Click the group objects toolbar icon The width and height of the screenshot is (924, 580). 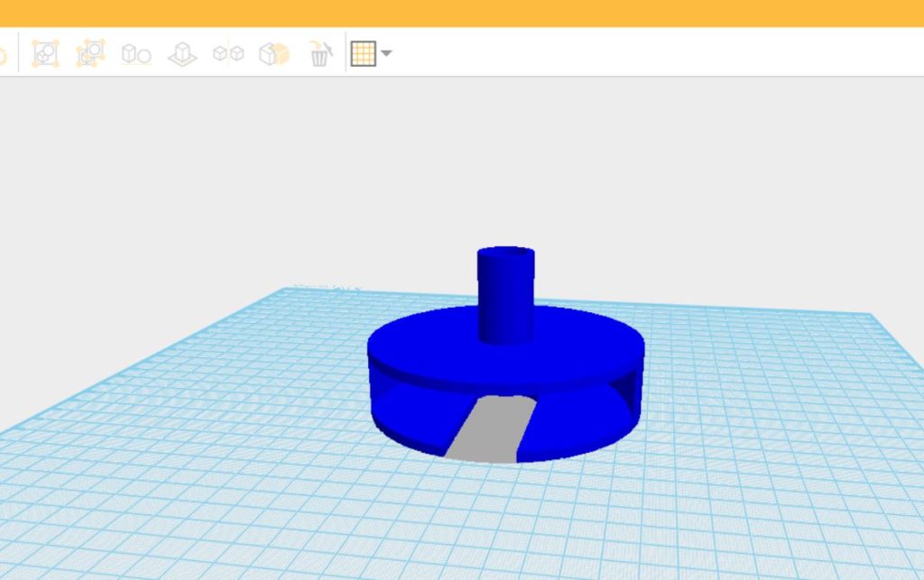tap(45, 53)
